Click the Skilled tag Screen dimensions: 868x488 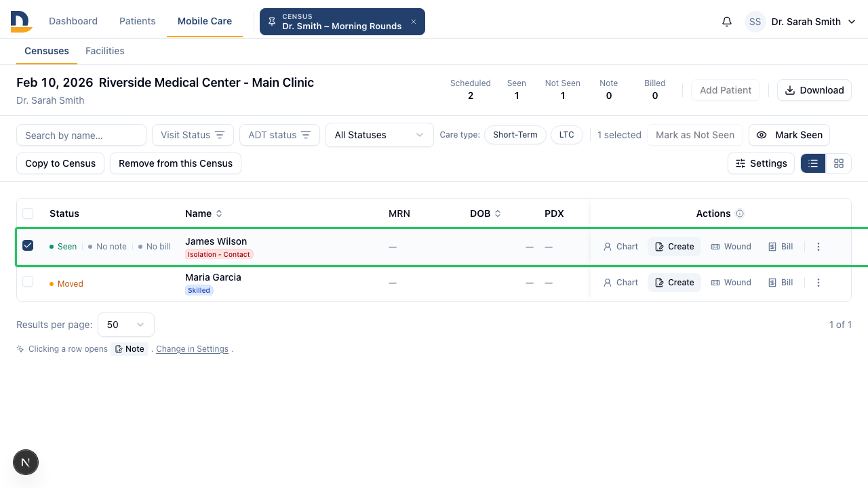(199, 290)
